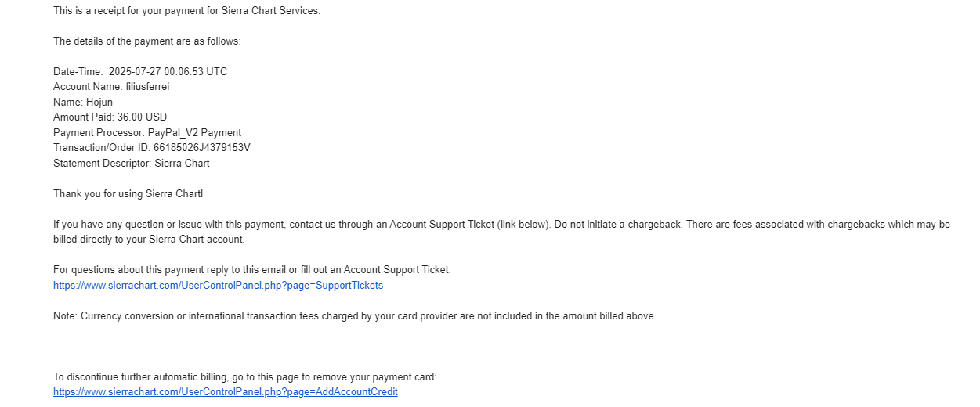Click the 'For questions about this payment' line
Image resolution: width=980 pixels, height=407 pixels.
pos(251,270)
